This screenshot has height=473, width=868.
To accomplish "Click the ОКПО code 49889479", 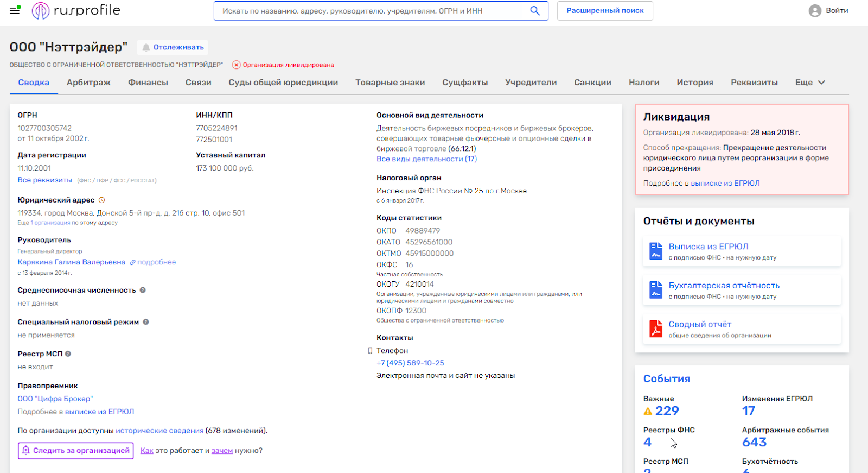I will [x=423, y=231].
